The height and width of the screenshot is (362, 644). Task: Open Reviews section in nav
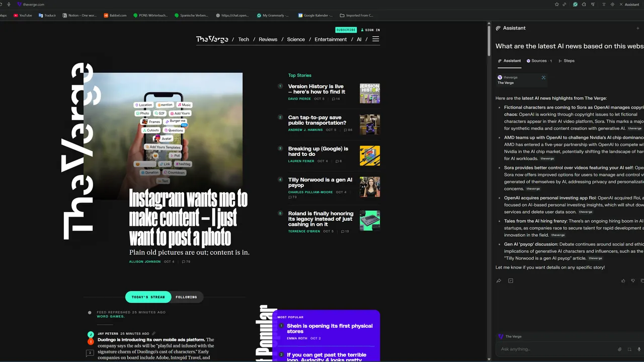(x=268, y=39)
